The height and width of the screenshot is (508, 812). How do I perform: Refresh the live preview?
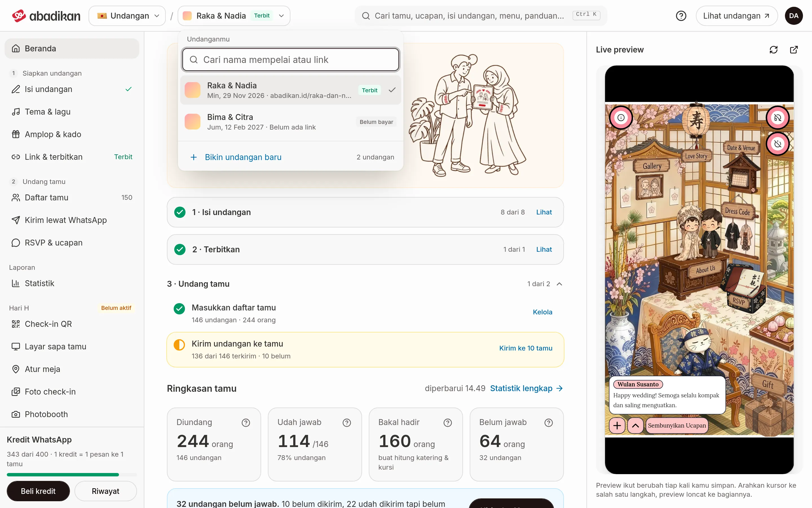pos(773,50)
